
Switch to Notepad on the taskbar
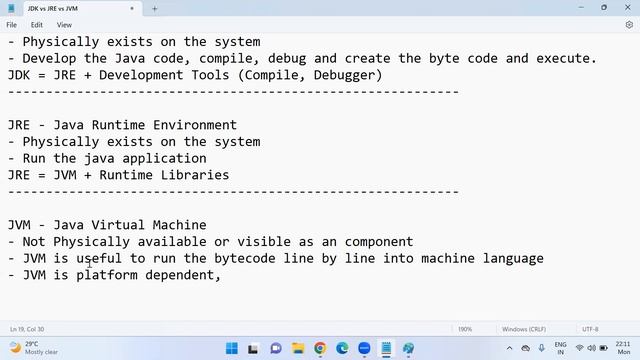coord(386,348)
